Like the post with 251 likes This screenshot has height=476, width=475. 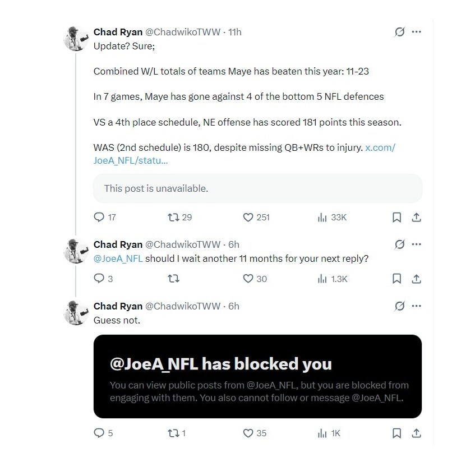[x=248, y=217]
